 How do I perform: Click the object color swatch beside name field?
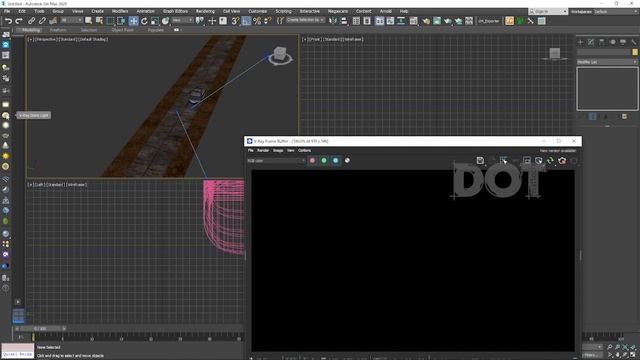click(635, 52)
